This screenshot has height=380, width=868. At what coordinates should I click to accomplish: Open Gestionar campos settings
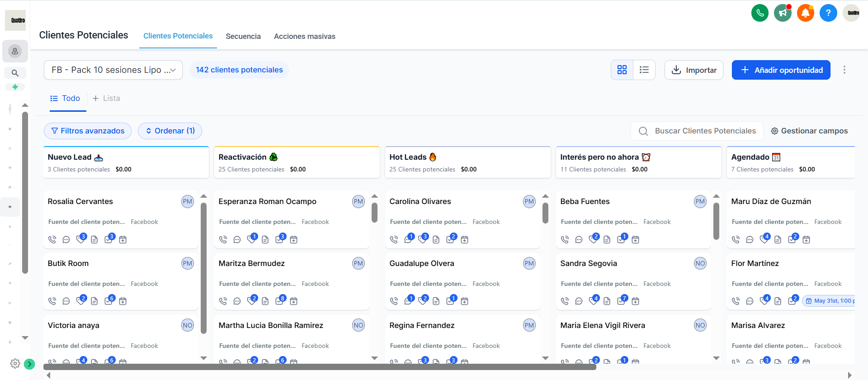[x=809, y=131]
